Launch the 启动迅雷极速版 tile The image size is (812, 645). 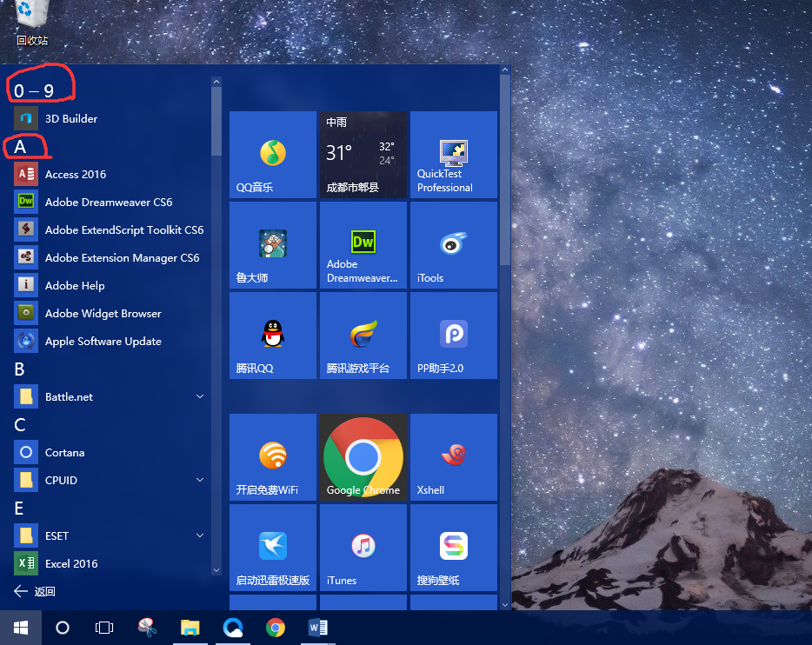pyautogui.click(x=273, y=548)
